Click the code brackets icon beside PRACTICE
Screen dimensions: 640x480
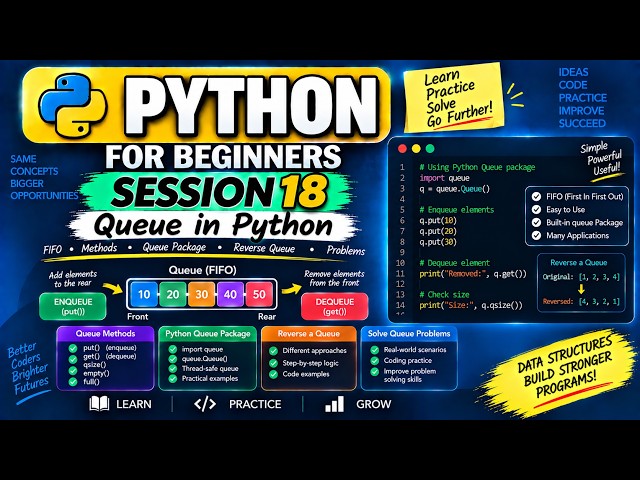coord(204,404)
